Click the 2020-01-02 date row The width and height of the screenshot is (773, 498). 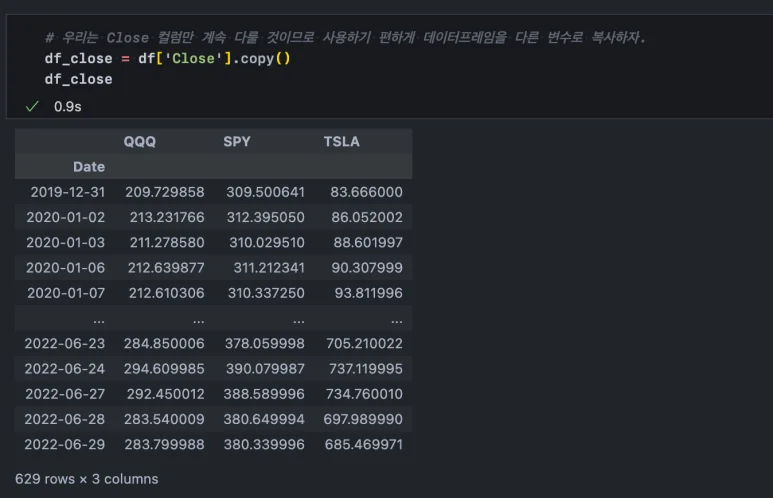[x=60, y=217]
